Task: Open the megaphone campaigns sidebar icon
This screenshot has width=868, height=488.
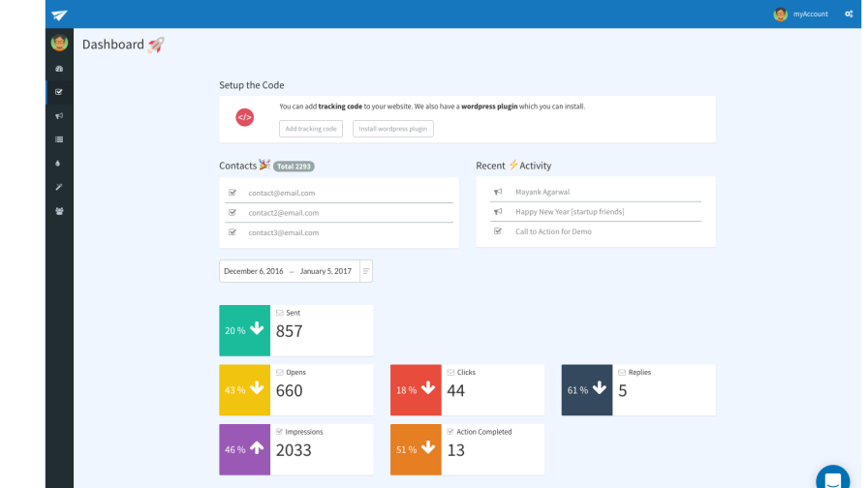Action: click(x=59, y=115)
